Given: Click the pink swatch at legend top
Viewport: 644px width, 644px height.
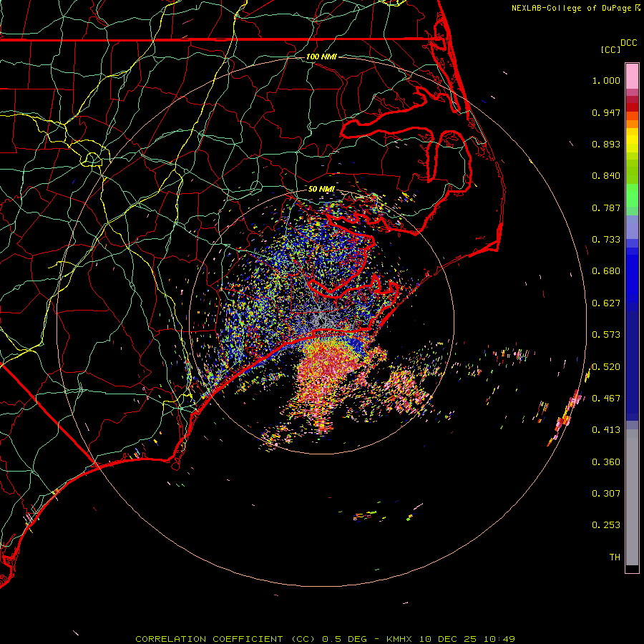Looking at the screenshot, I should point(632,76).
